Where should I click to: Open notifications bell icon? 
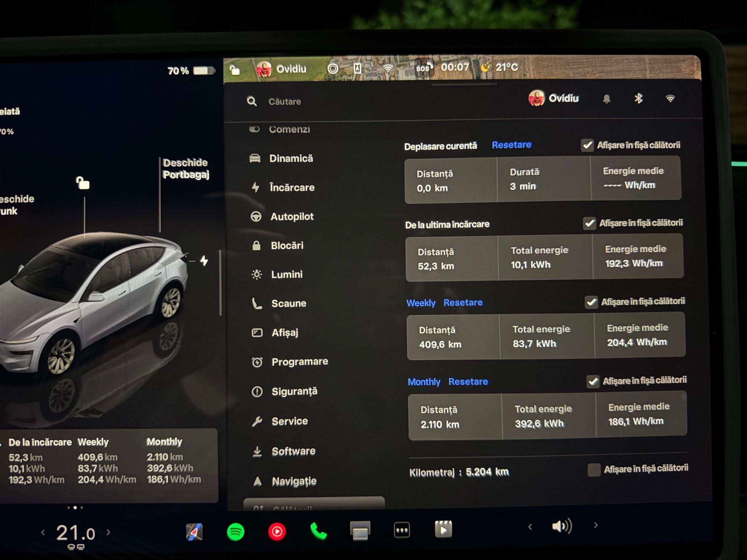coord(607,99)
